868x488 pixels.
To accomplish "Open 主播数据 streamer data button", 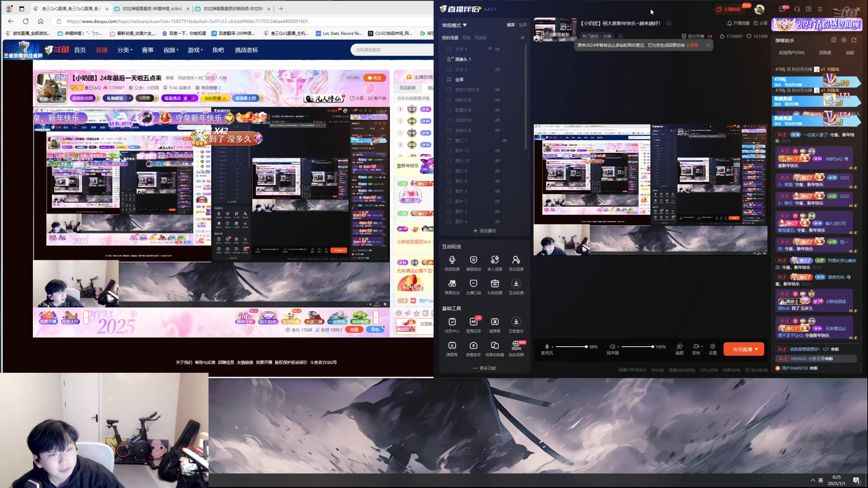I will 729,9.
